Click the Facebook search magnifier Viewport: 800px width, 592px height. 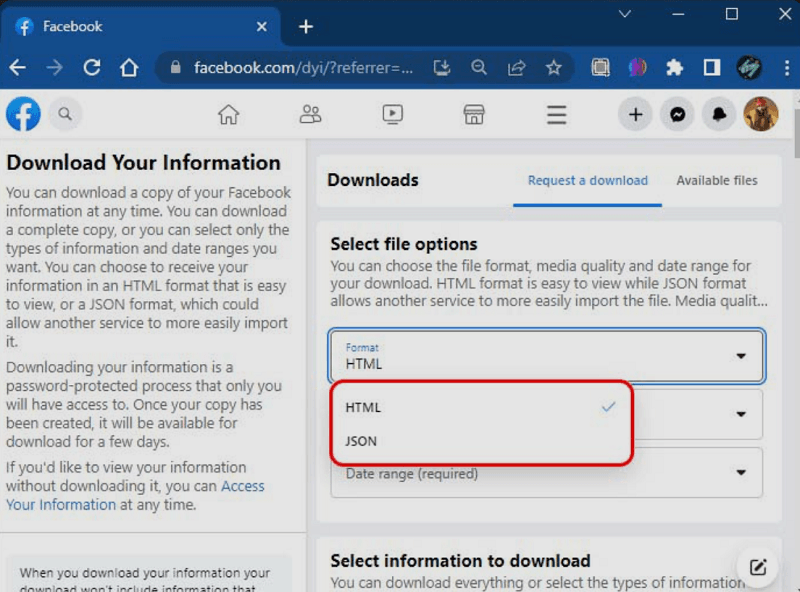tap(65, 114)
